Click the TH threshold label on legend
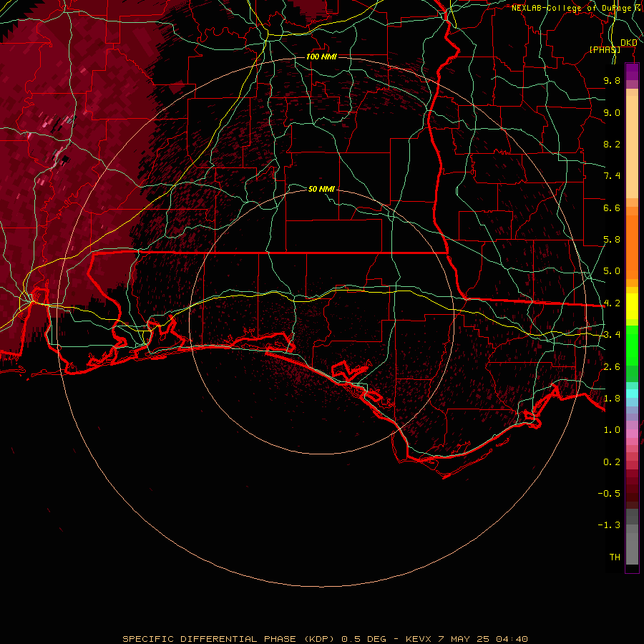This screenshot has height=644, width=644. [615, 557]
